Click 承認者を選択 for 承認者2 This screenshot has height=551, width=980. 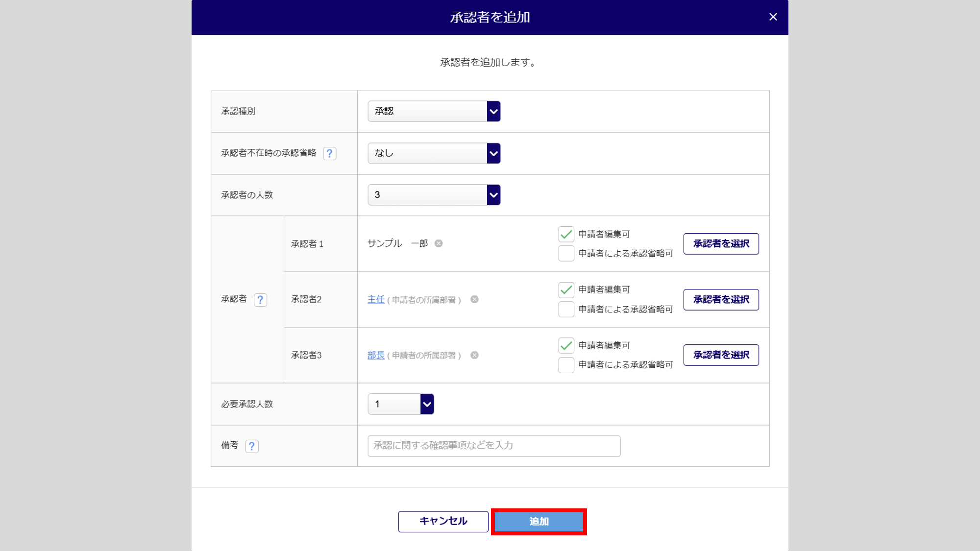721,299
